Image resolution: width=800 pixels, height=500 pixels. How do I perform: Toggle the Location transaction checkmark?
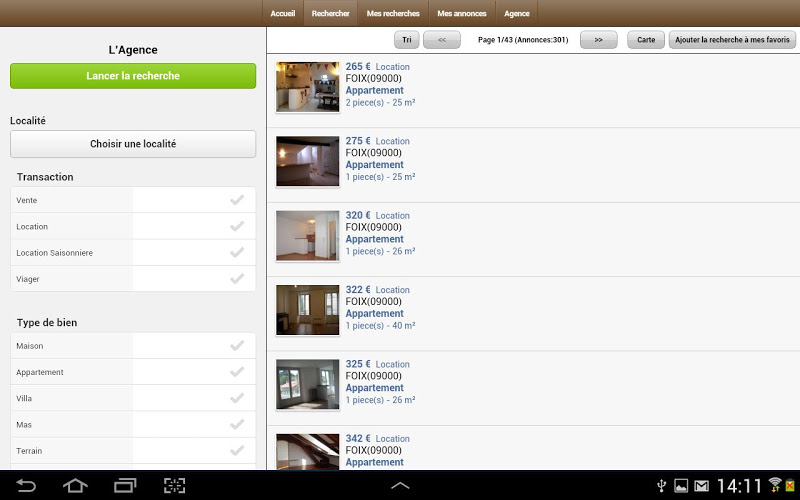(x=237, y=226)
